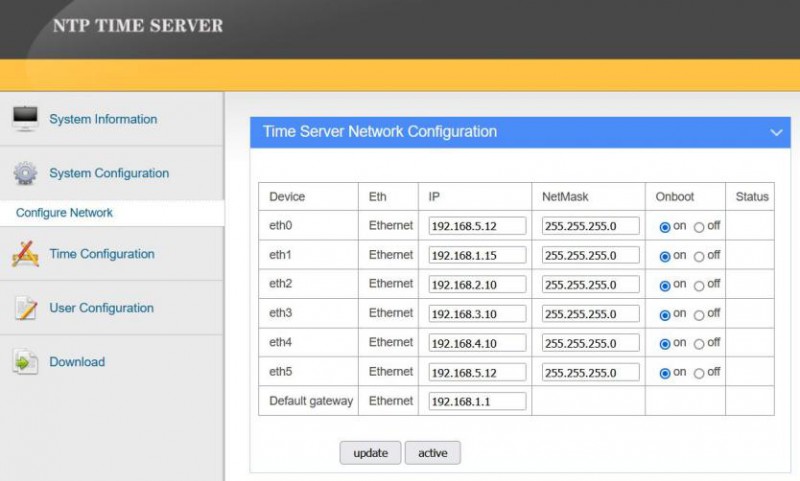Set eth3 onboot to off
This screenshot has width=800, height=481.
[699, 315]
